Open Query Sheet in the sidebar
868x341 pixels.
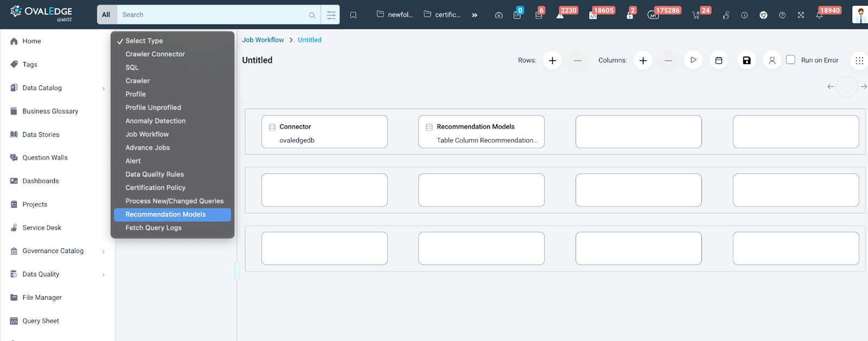tap(41, 321)
